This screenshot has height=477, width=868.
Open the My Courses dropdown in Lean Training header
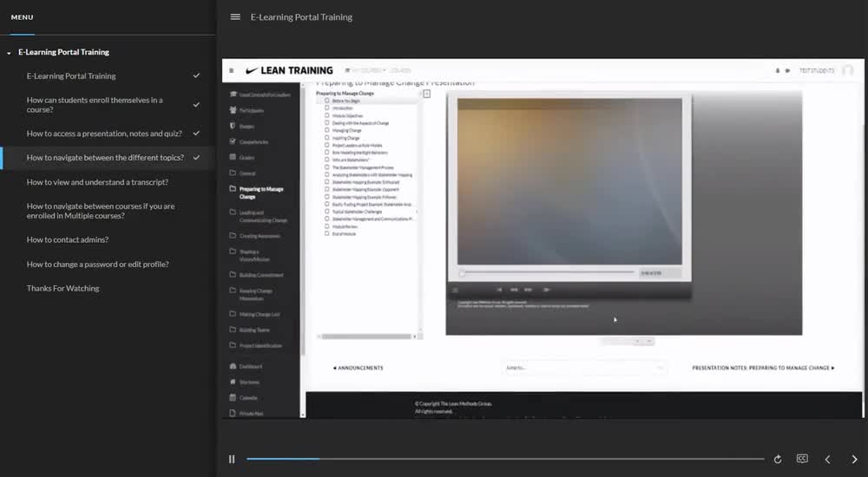click(365, 71)
